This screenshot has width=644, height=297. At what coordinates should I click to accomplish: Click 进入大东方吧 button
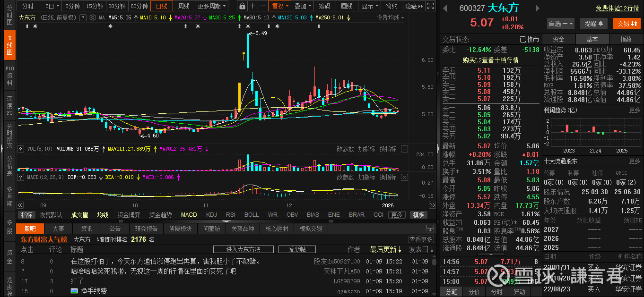(x=244, y=249)
